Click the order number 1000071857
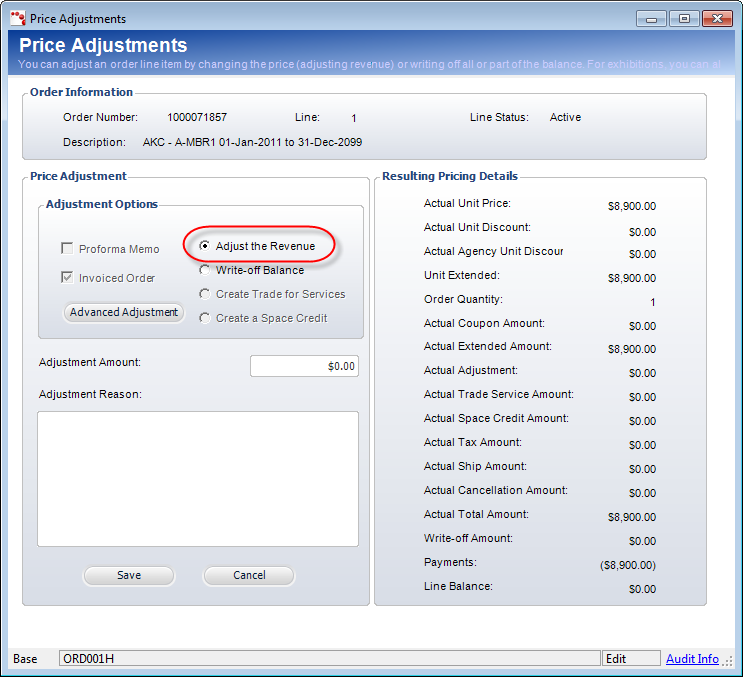 [x=197, y=117]
